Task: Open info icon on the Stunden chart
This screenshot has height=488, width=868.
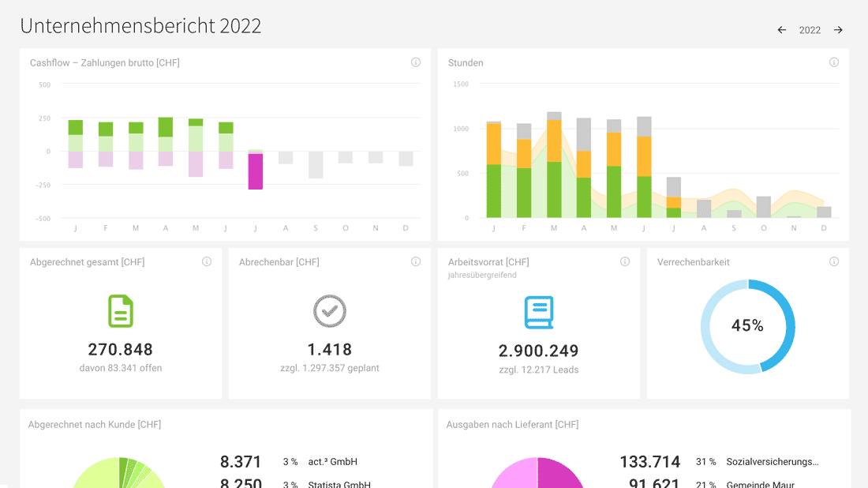Action: point(834,62)
